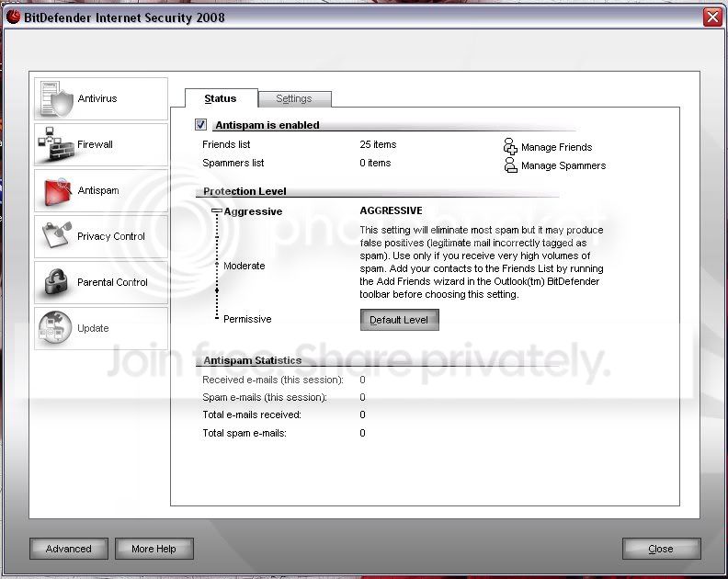The image size is (728, 579).
Task: Click the Aggressive level label
Action: point(253,211)
